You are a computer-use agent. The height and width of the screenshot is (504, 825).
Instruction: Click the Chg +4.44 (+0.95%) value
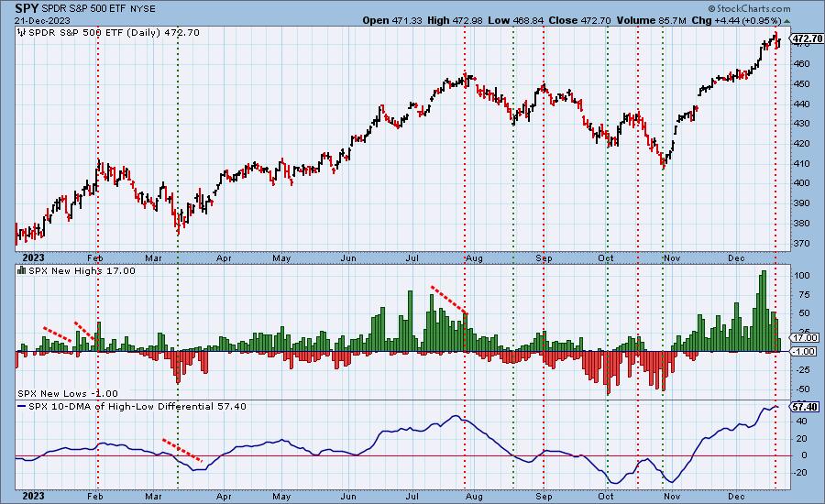(737, 20)
